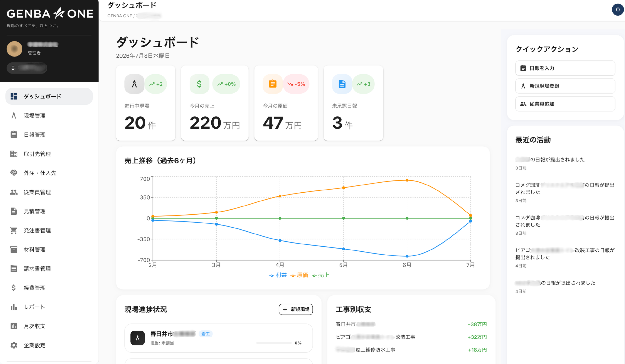The height and width of the screenshot is (364, 625).
Task: Open 見積管理 page
Action: (49, 211)
